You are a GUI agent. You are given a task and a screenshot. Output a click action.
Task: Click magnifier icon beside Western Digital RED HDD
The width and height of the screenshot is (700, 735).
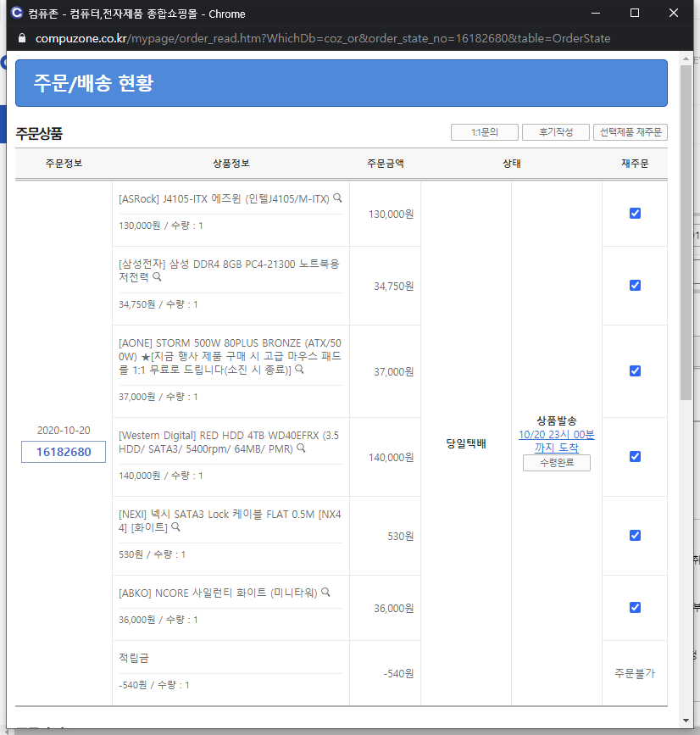point(302,448)
